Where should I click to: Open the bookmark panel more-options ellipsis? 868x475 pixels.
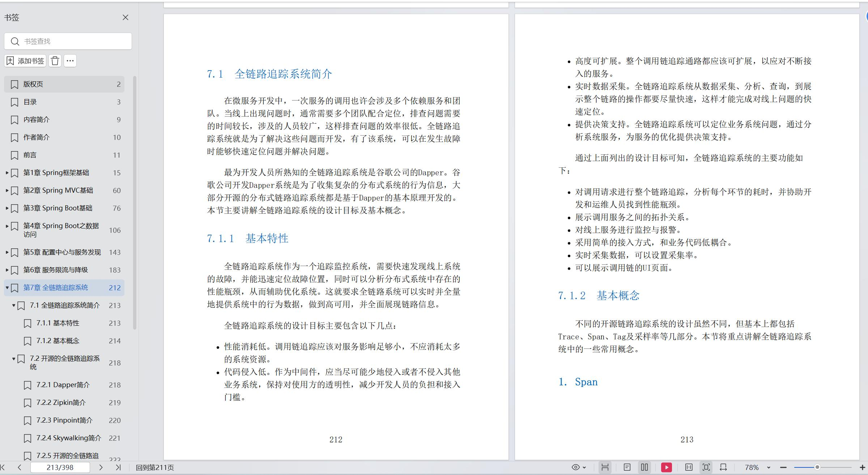tap(70, 61)
